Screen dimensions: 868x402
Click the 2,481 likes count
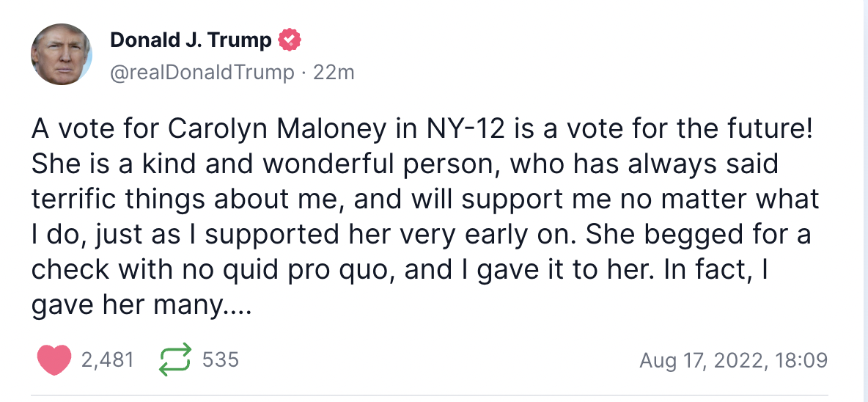click(x=107, y=359)
